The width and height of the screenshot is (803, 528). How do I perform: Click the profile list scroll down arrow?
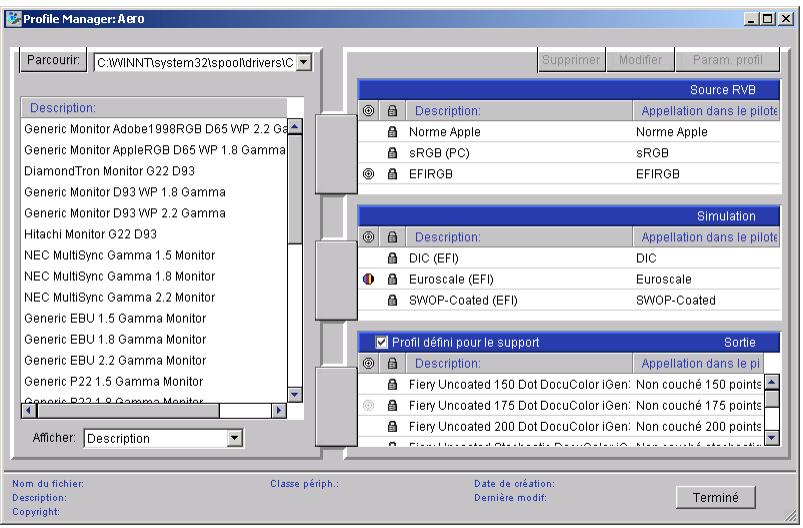295,394
